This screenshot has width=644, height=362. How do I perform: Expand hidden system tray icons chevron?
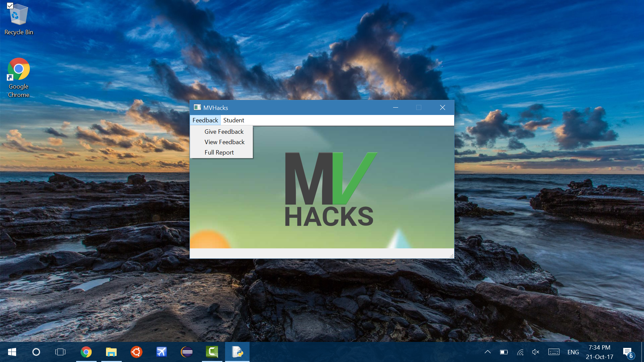488,352
